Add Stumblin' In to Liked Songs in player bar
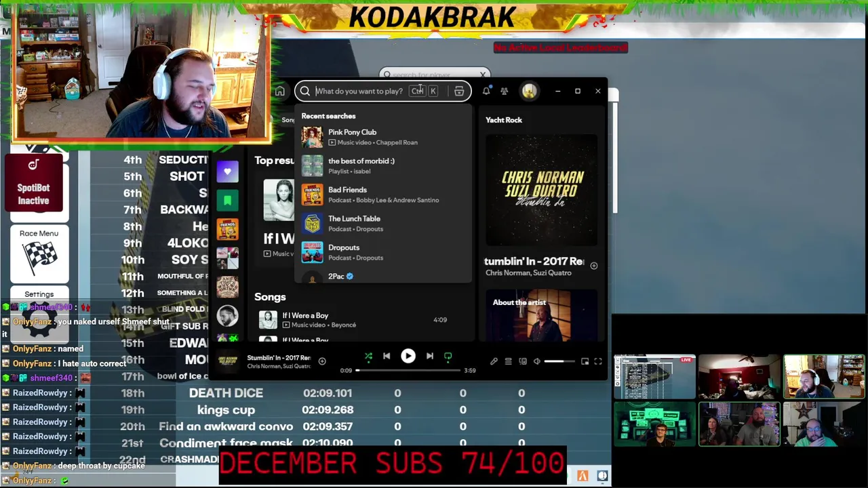Image resolution: width=868 pixels, height=488 pixels. click(322, 361)
